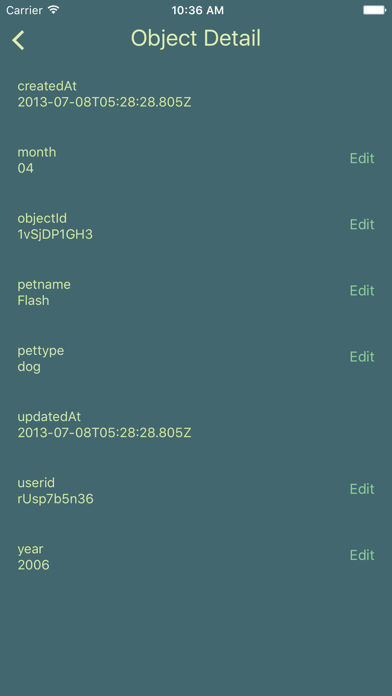The width and height of the screenshot is (392, 696).
Task: Tap the Object Detail title
Action: pyautogui.click(x=196, y=38)
